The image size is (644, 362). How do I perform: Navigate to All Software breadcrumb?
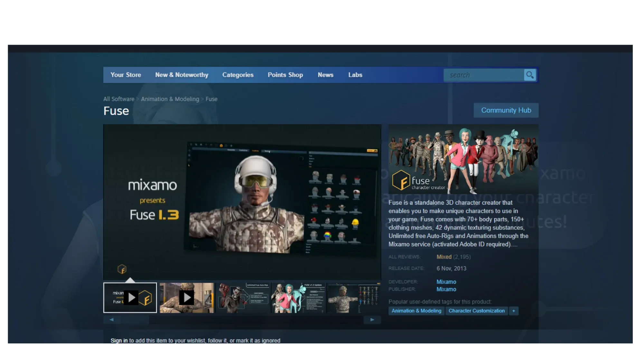[119, 99]
